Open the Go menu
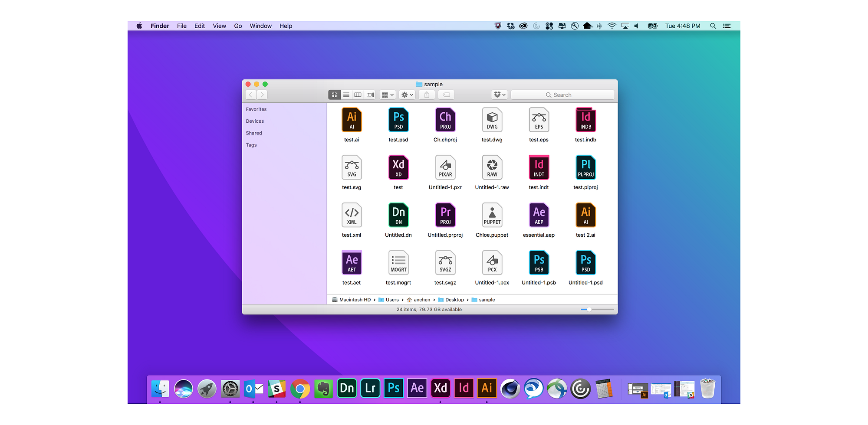 tap(238, 26)
